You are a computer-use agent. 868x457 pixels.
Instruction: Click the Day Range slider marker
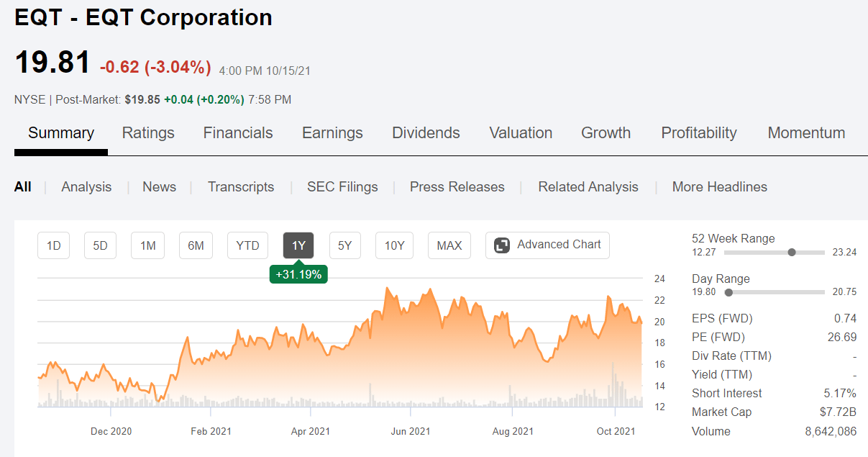(x=729, y=293)
